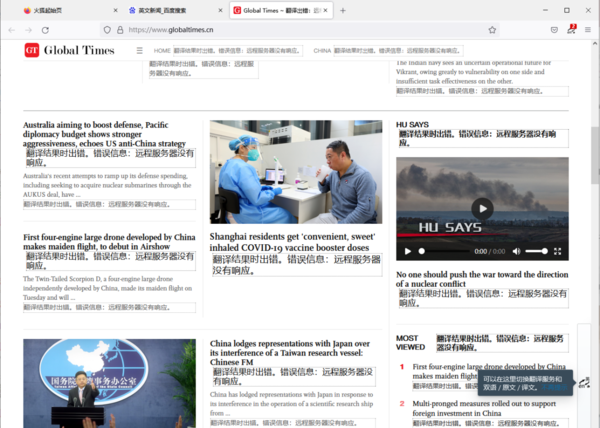Close the Global Times tab
The height and width of the screenshot is (428, 600).
(325, 10)
